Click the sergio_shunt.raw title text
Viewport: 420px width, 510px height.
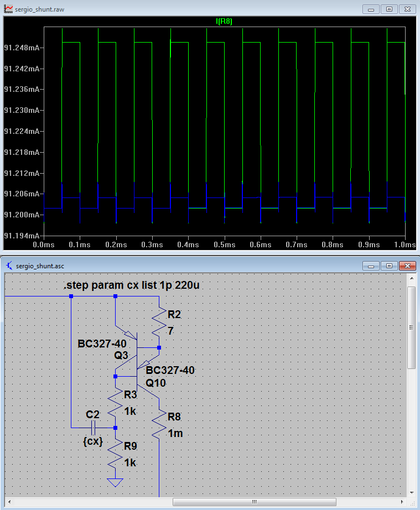[40, 9]
